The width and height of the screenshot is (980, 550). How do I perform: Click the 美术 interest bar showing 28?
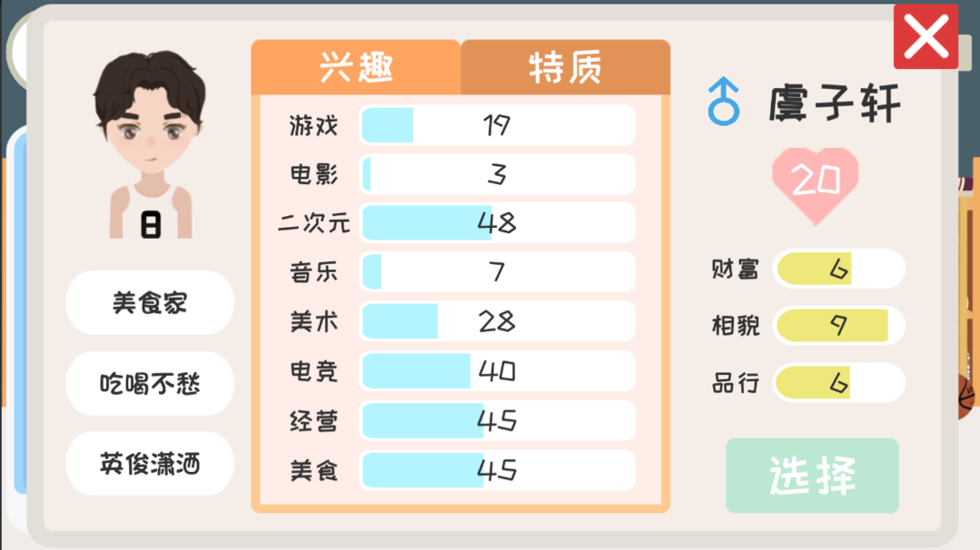coord(497,321)
